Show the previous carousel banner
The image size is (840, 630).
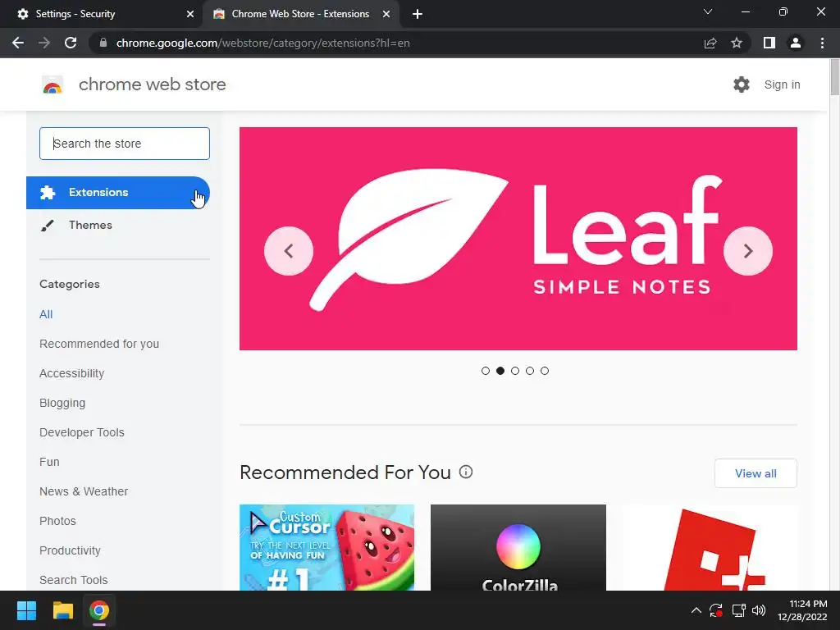coord(289,251)
